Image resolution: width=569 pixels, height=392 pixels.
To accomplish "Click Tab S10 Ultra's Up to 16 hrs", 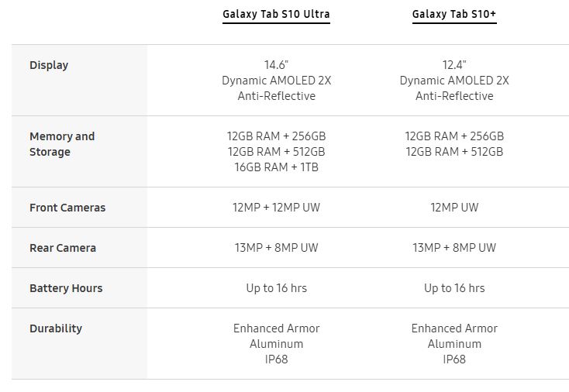I will [276, 288].
